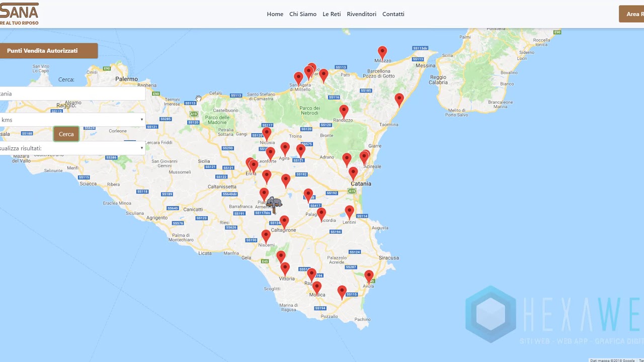Select the marker at Lentini
Image resolution: width=644 pixels, height=362 pixels.
pos(349,212)
